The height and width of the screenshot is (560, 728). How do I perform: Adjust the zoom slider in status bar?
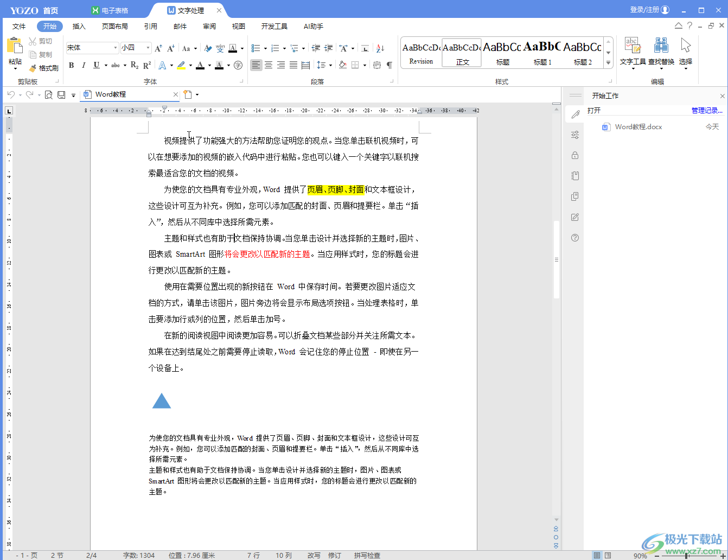pos(687,556)
